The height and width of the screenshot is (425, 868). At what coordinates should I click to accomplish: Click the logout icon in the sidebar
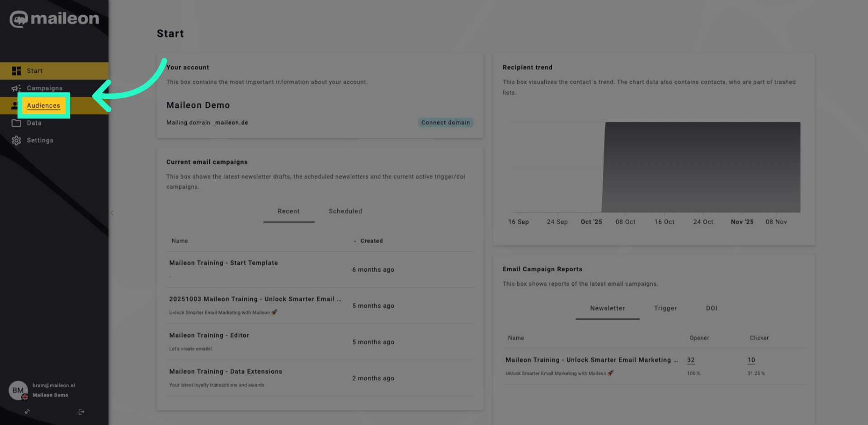tap(81, 411)
